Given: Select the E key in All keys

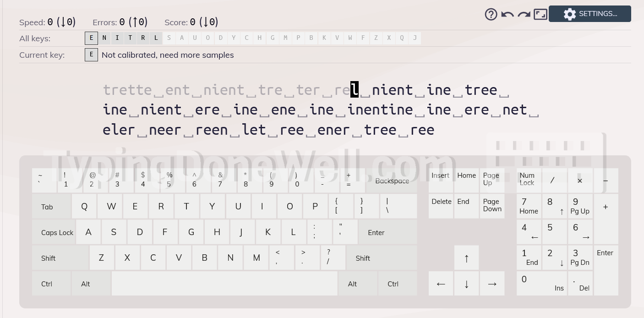Looking at the screenshot, I should [91, 38].
